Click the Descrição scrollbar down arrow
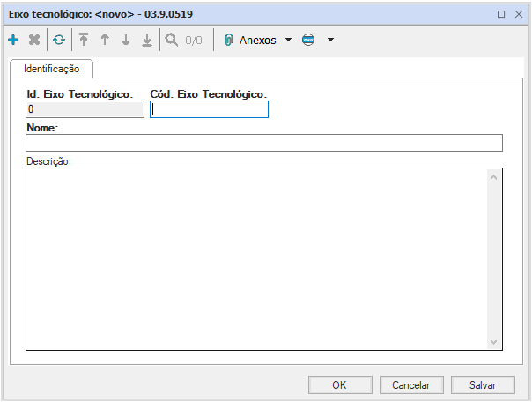The width and height of the screenshot is (532, 403). pyautogui.click(x=493, y=342)
